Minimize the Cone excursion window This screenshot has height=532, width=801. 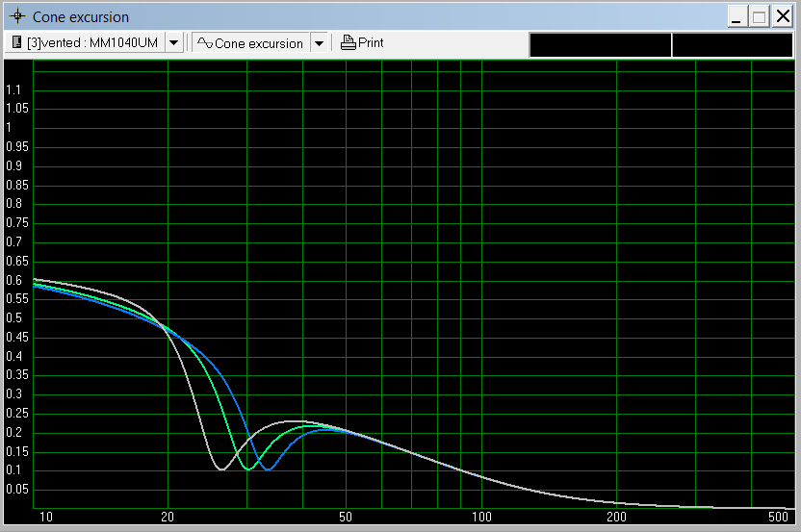point(736,17)
